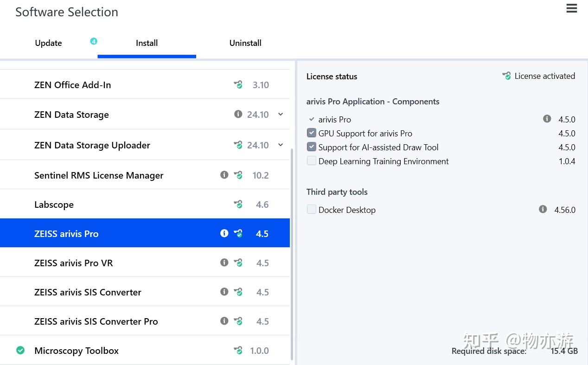Screen dimensions: 588x365
Task: Open the hamburger menu icon
Action: tap(572, 8)
